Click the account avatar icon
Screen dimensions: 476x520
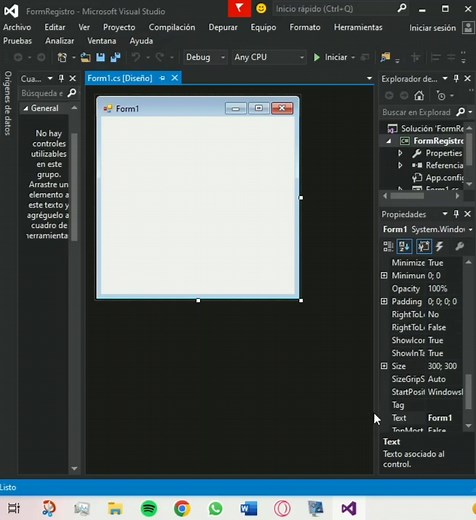click(468, 28)
